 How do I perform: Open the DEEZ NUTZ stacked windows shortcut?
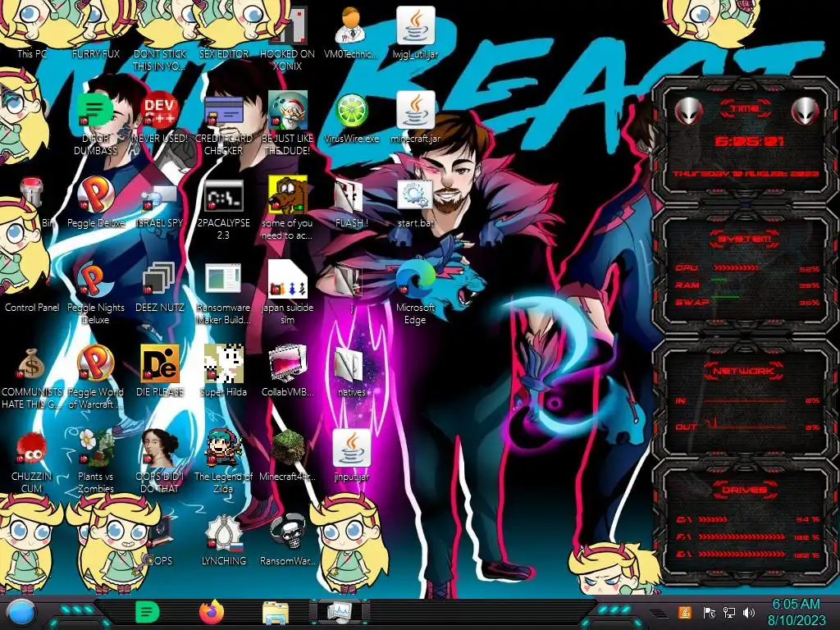160,288
